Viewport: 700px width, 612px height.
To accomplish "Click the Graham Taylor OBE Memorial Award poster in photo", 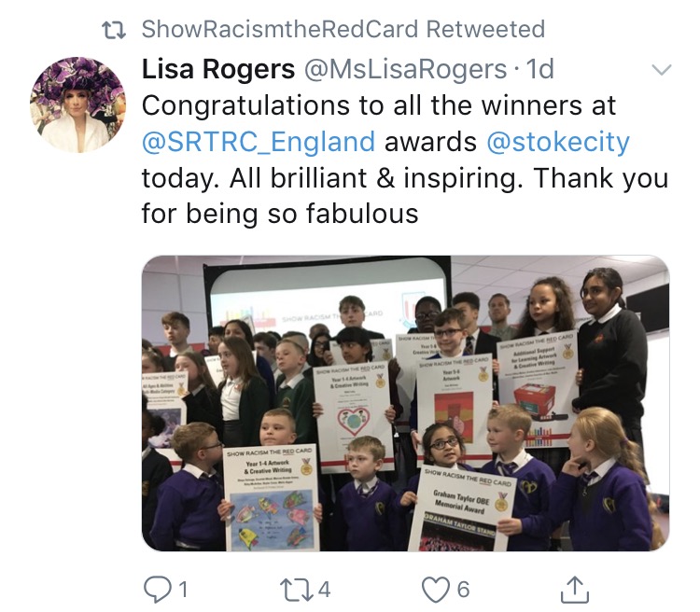I will (x=463, y=508).
